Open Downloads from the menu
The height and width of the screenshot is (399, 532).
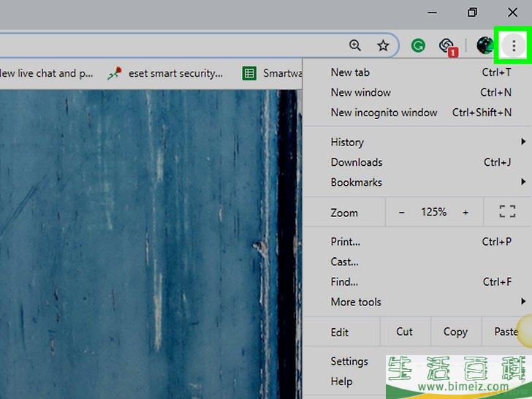coord(417,162)
